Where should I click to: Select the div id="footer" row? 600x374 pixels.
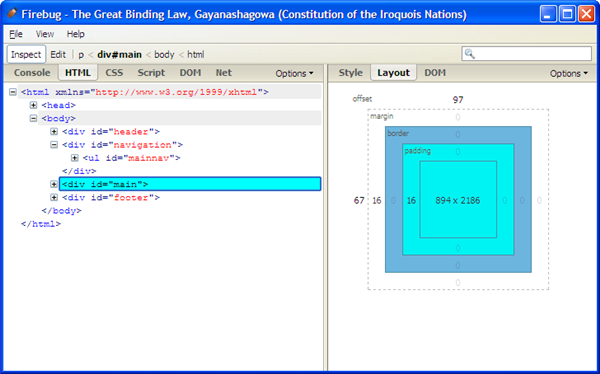[x=111, y=198]
